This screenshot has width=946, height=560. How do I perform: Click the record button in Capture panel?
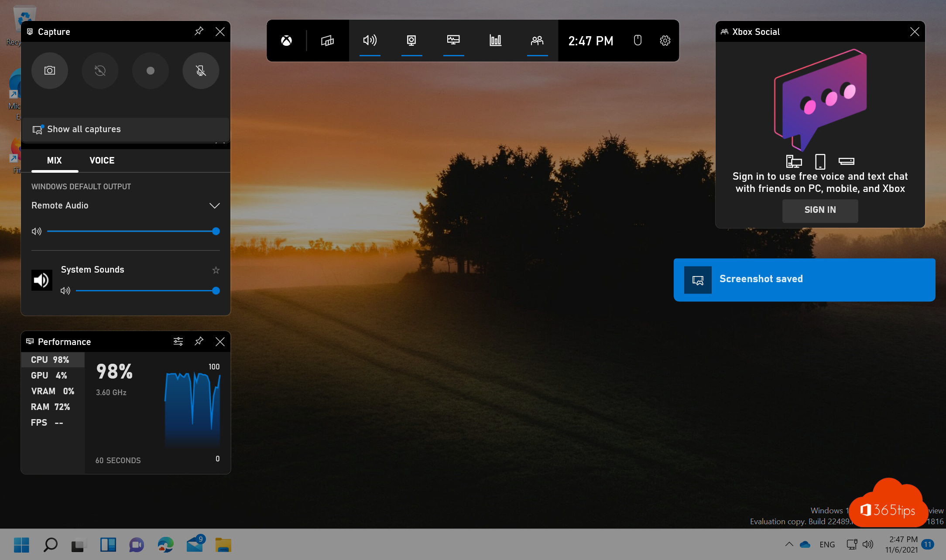coord(150,71)
